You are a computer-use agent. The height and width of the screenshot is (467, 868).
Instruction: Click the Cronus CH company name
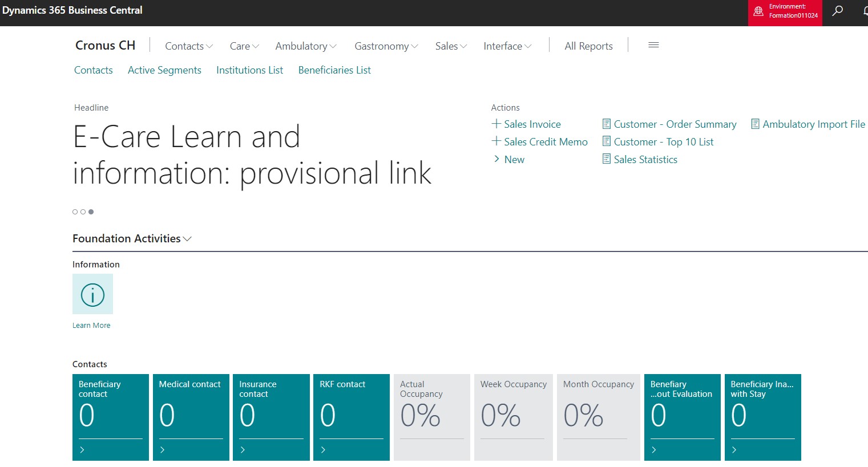point(106,46)
